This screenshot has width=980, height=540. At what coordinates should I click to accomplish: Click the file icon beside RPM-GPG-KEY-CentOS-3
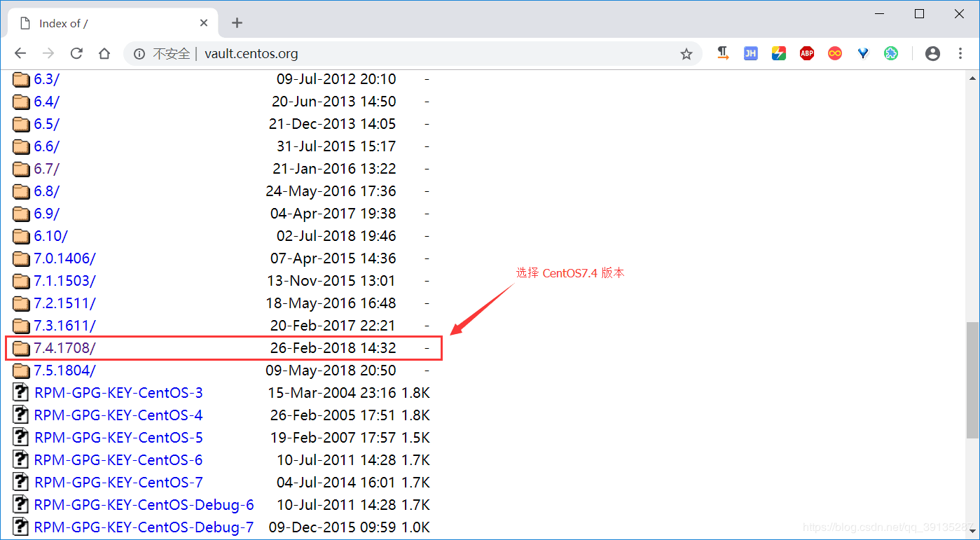[x=22, y=392]
